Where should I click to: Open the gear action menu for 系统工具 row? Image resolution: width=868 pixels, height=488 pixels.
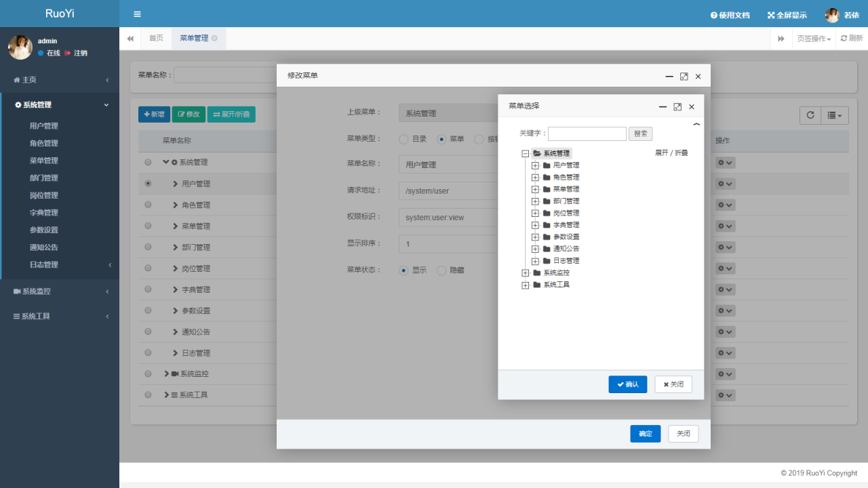point(726,394)
